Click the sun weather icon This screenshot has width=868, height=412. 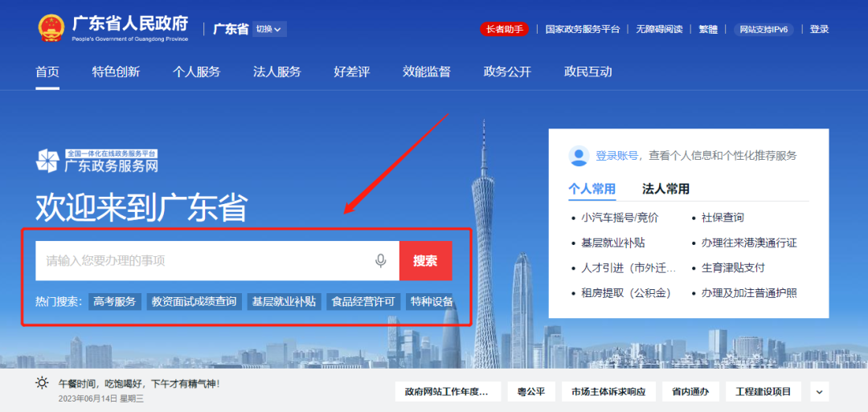click(42, 383)
